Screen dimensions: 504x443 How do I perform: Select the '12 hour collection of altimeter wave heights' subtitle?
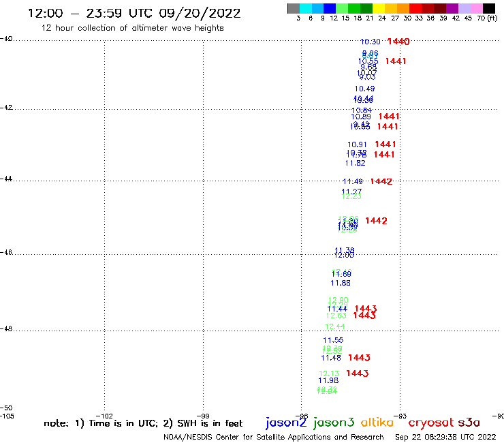point(132,28)
